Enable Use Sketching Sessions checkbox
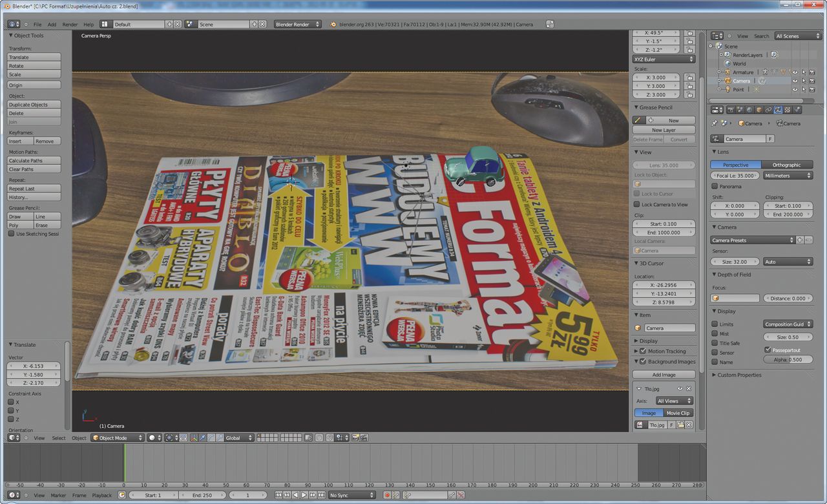The height and width of the screenshot is (504, 827). (11, 234)
